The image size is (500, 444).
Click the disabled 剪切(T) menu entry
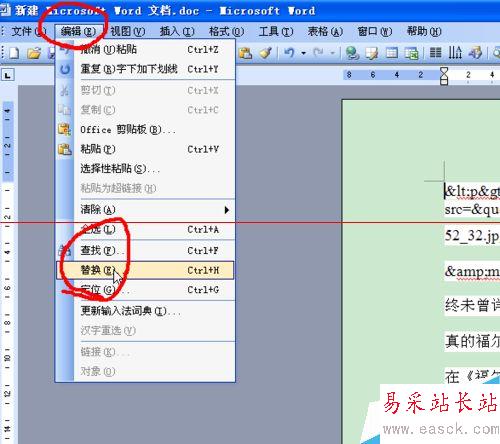click(x=146, y=90)
